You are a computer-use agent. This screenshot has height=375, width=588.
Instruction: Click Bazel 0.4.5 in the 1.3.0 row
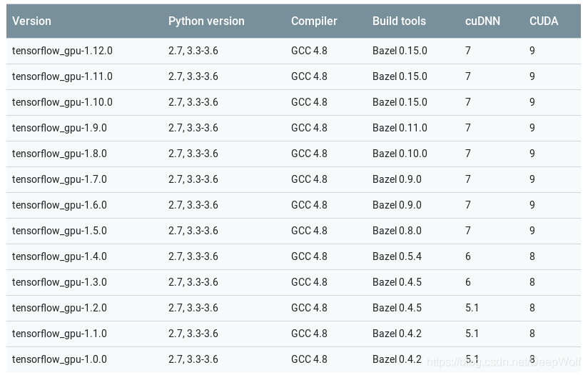(x=397, y=282)
